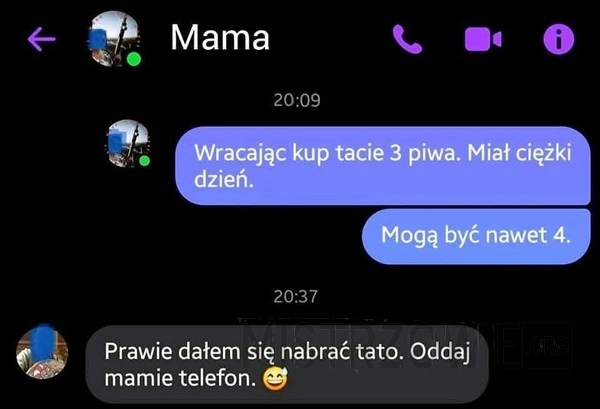The image size is (600, 409).
Task: Go back using the purple arrow
Action: click(x=41, y=39)
